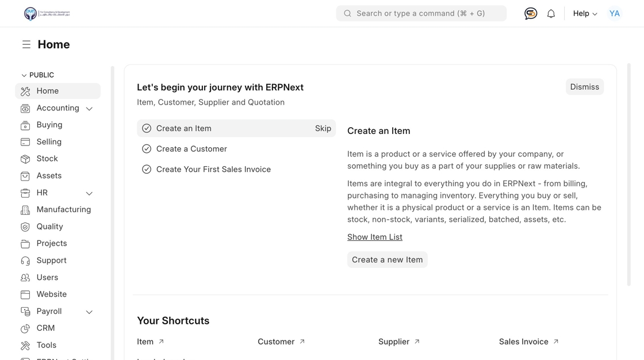Image resolution: width=644 pixels, height=360 pixels.
Task: Click the company logo in top-left
Action: point(47,13)
